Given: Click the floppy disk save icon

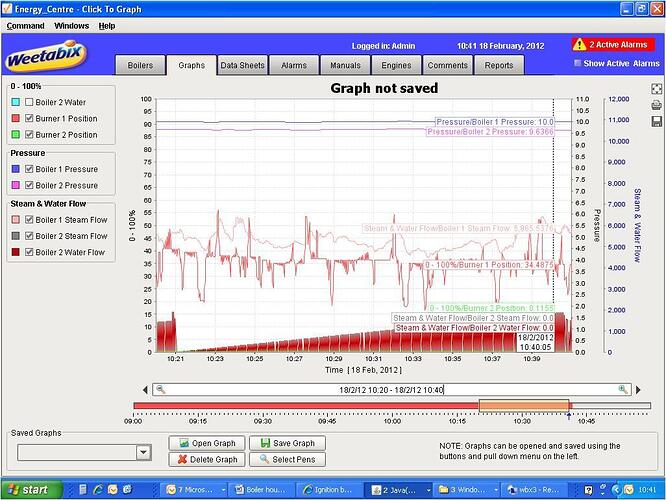Looking at the screenshot, I should click(x=656, y=121).
